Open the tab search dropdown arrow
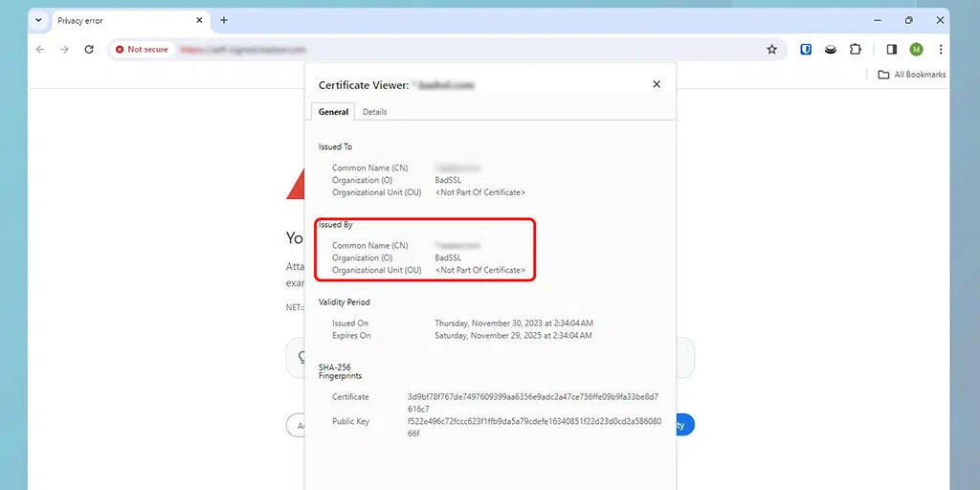Screen dimensions: 980x490 pos(38,20)
